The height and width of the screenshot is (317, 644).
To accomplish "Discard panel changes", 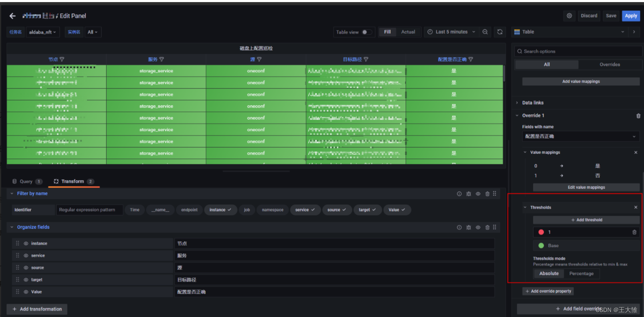I will [x=589, y=16].
